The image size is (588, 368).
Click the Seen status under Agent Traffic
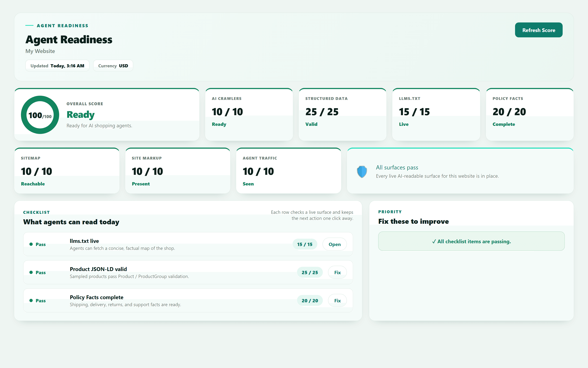pyautogui.click(x=248, y=184)
